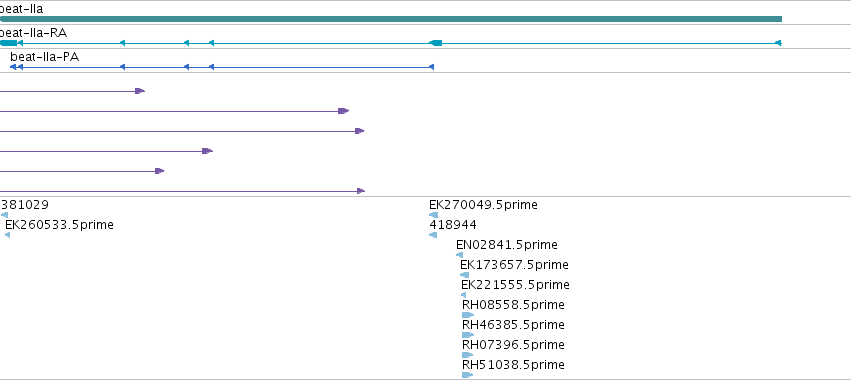
Task: Click the arrow glyph under RH08558.5prime
Action: click(468, 315)
